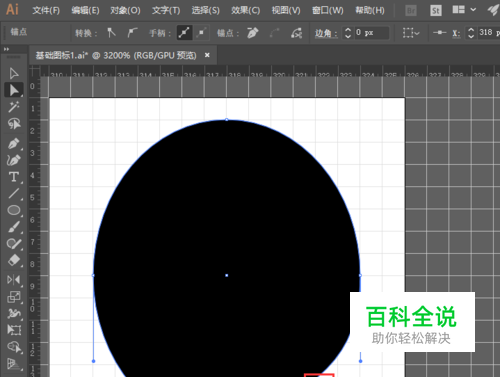Viewport: 500px width, 377px height.
Task: Select the Selection tool arrow
Action: click(14, 73)
